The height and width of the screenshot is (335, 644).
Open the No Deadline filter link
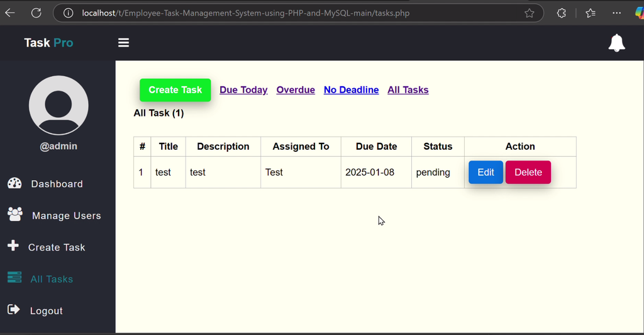351,89
